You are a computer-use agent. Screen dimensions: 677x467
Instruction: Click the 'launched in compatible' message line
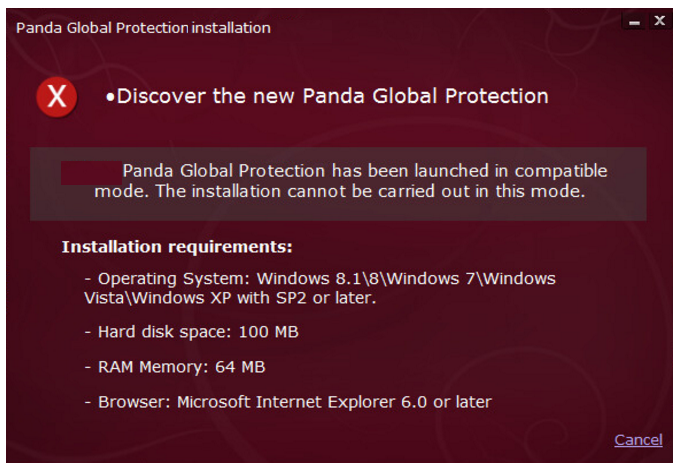pyautogui.click(x=365, y=171)
